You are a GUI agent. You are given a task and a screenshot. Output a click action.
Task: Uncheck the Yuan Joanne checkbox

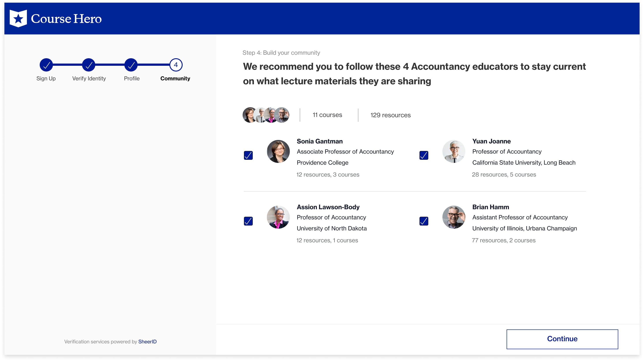424,155
